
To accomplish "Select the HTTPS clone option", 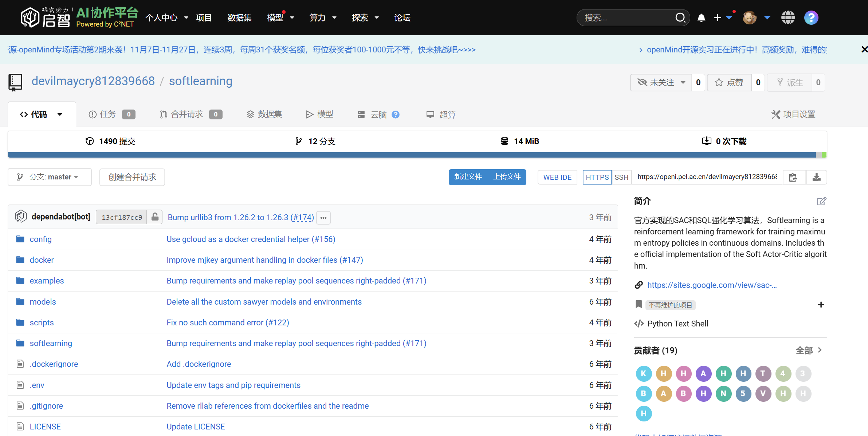I will 597,177.
